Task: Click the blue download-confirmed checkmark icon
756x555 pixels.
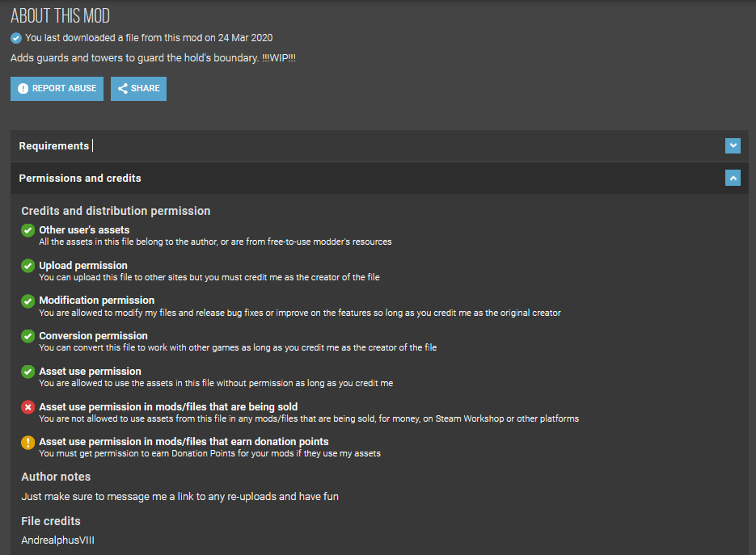Action: [16, 38]
